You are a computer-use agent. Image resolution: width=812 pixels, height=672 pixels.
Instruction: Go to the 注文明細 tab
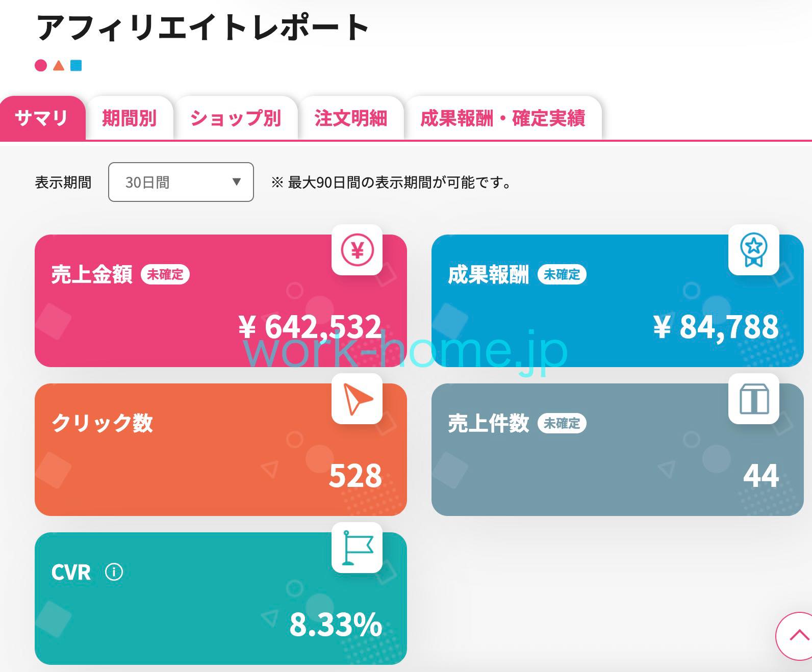(350, 118)
